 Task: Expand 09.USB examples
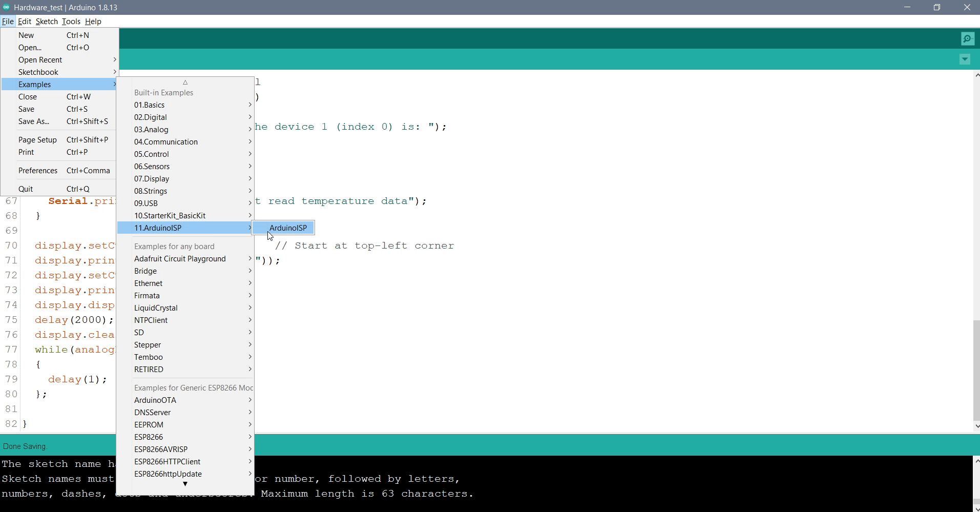[185, 203]
